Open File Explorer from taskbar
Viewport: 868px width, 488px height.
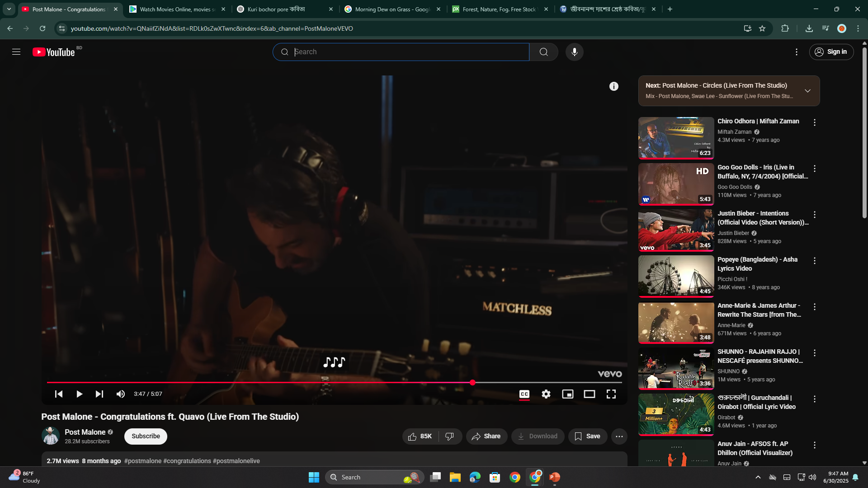[455, 477]
